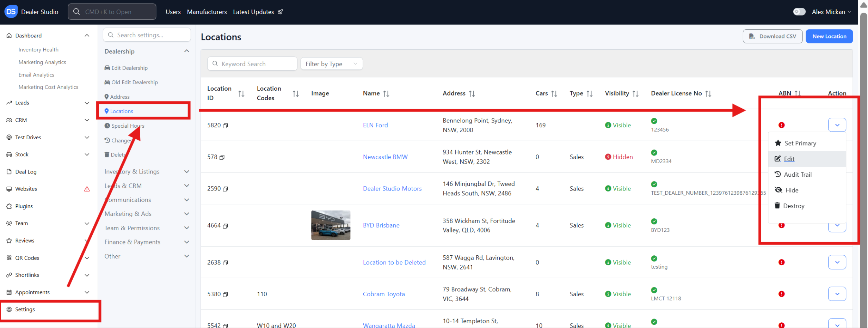Open the Filter by Type dropdown
868x328 pixels.
click(331, 64)
